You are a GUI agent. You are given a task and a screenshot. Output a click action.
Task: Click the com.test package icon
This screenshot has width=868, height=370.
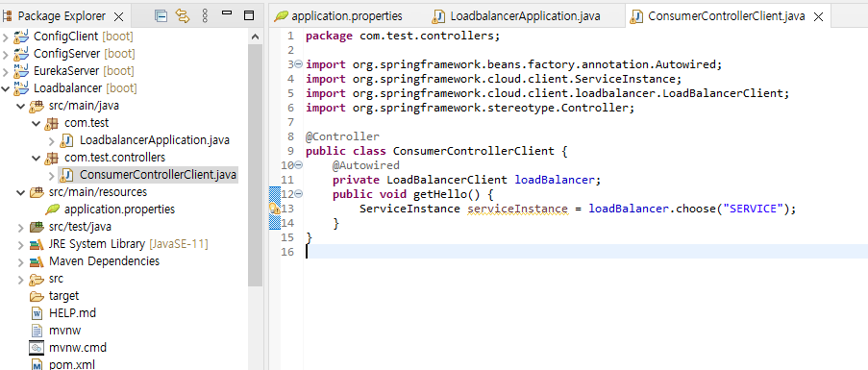pyautogui.click(x=52, y=123)
